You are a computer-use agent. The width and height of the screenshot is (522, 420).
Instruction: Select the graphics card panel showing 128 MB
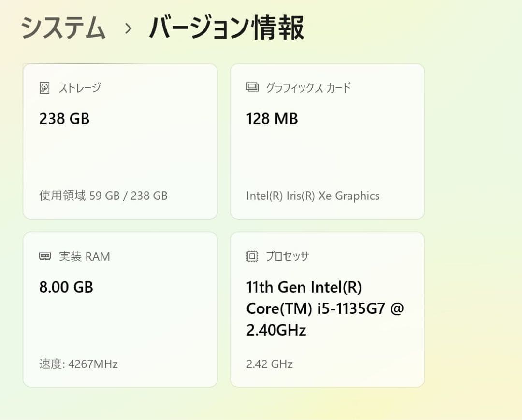[x=327, y=140]
